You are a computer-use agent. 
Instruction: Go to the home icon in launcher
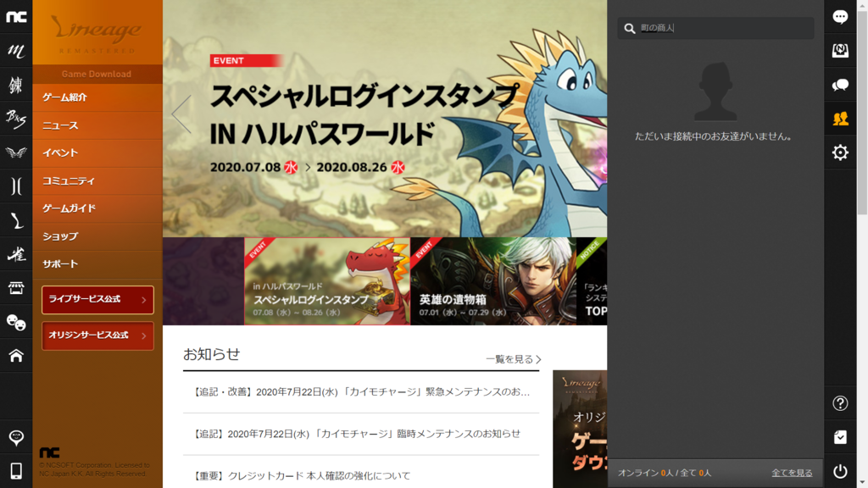point(16,355)
